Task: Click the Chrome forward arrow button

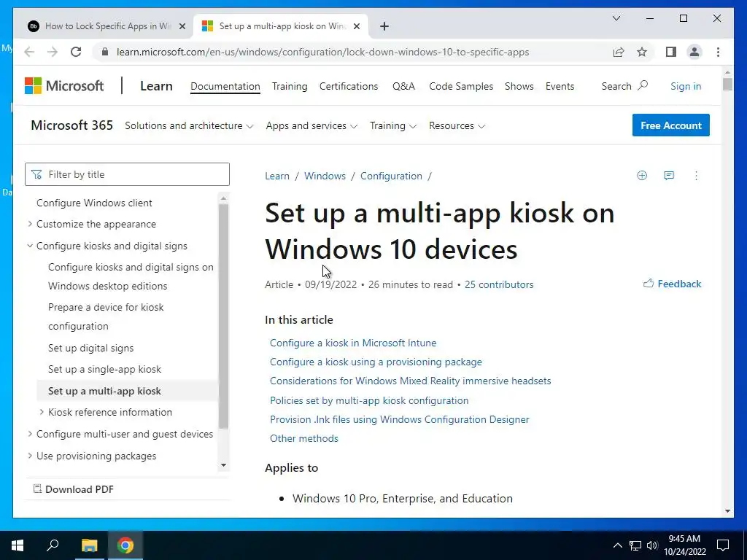Action: 53,52
